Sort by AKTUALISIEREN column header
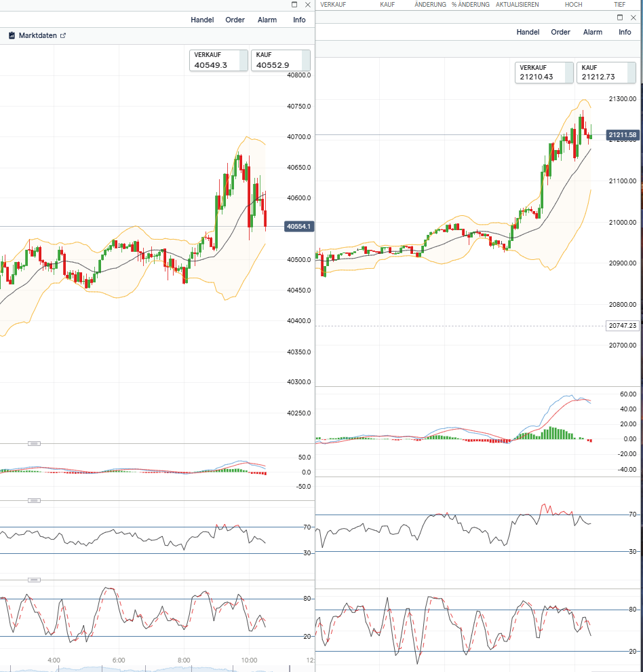 point(517,5)
